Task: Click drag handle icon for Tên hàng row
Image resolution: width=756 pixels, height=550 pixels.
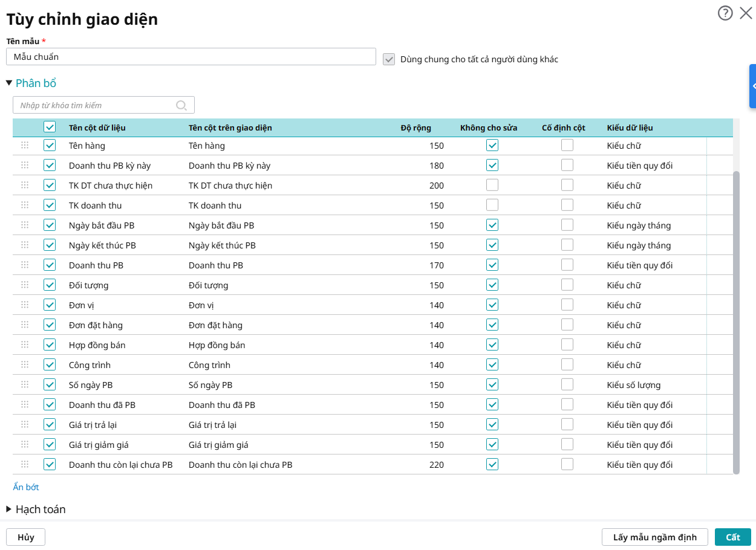Action: (25, 145)
